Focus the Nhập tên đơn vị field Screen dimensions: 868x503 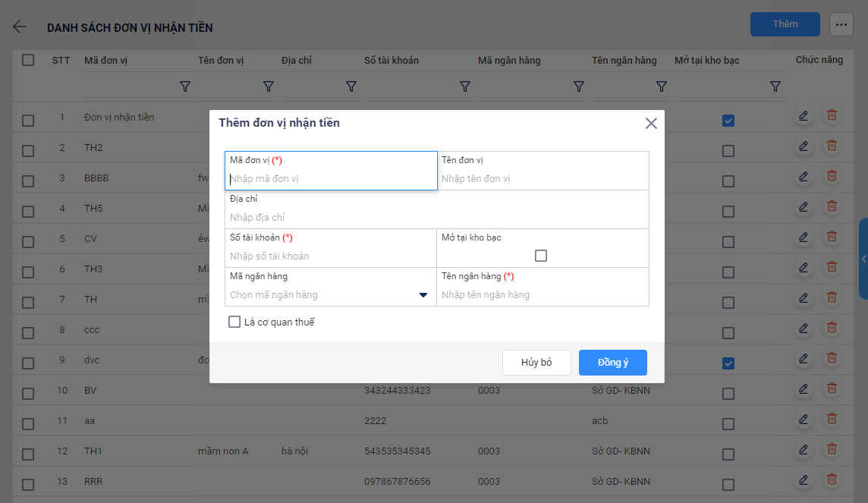pyautogui.click(x=543, y=179)
